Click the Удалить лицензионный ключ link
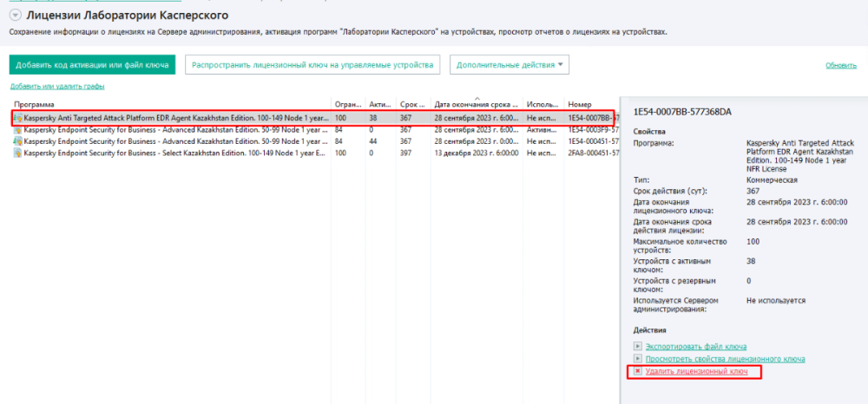 point(696,371)
